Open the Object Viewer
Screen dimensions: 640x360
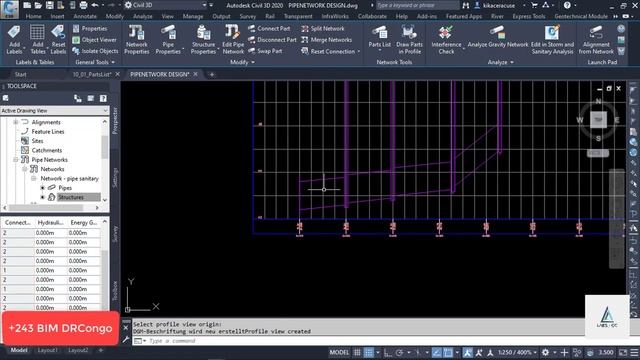[94, 40]
